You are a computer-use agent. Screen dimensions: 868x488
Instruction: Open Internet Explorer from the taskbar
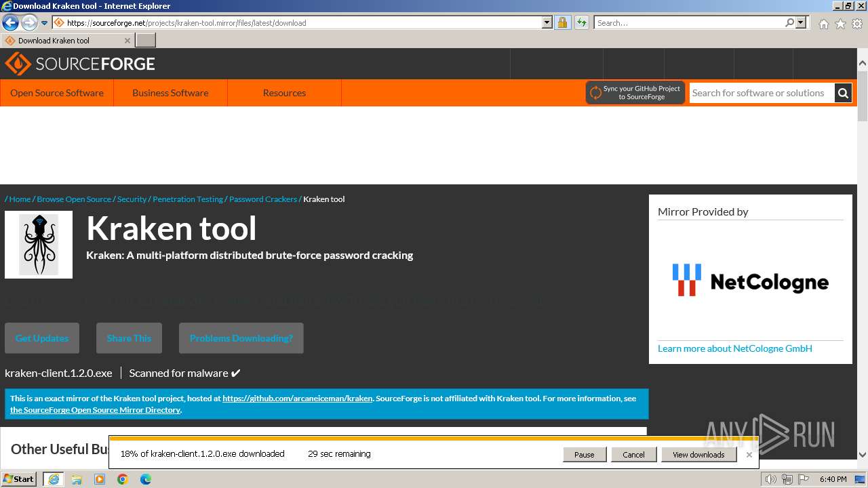coord(53,479)
